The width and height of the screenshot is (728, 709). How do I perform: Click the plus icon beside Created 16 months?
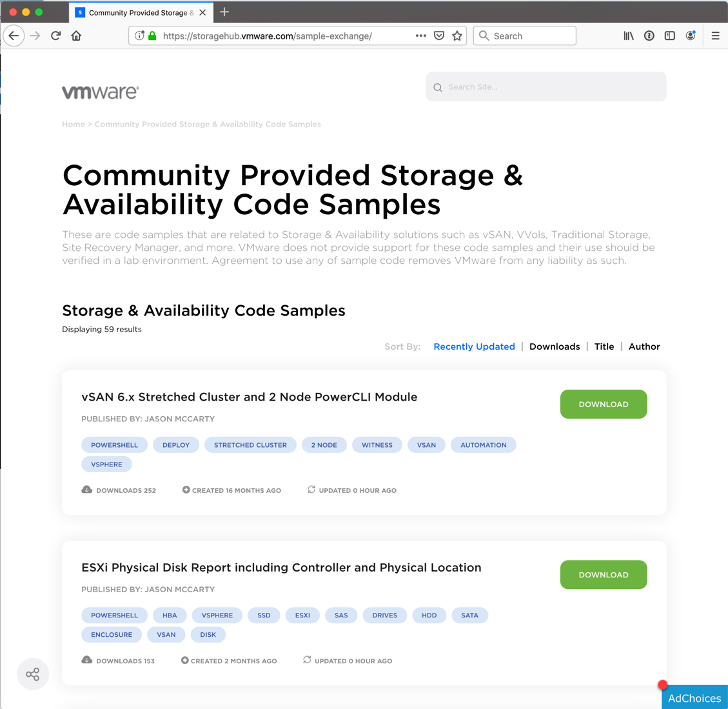(186, 490)
